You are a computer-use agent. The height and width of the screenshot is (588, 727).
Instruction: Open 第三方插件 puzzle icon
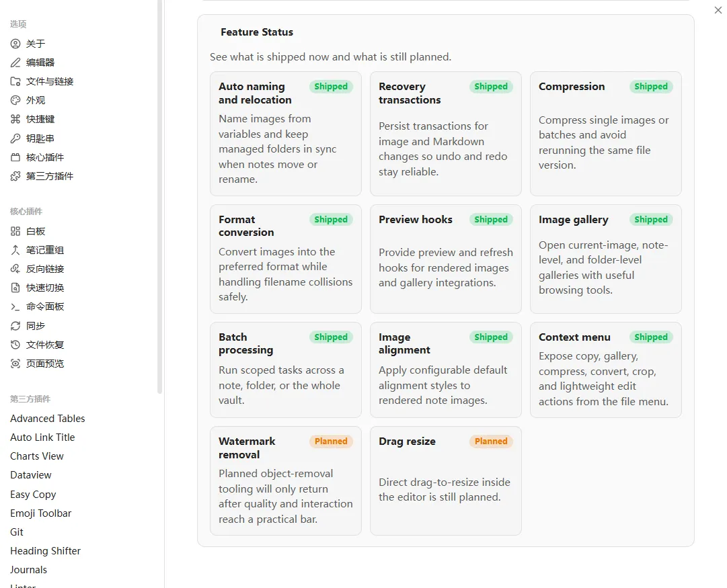15,176
